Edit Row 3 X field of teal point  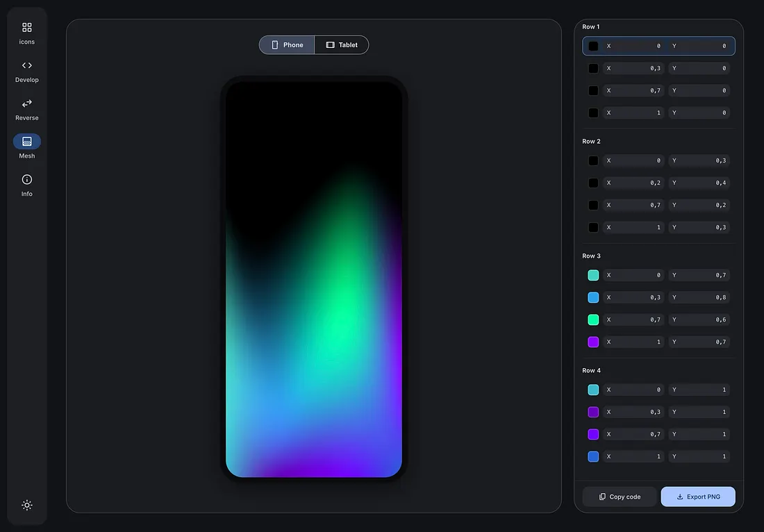click(633, 275)
